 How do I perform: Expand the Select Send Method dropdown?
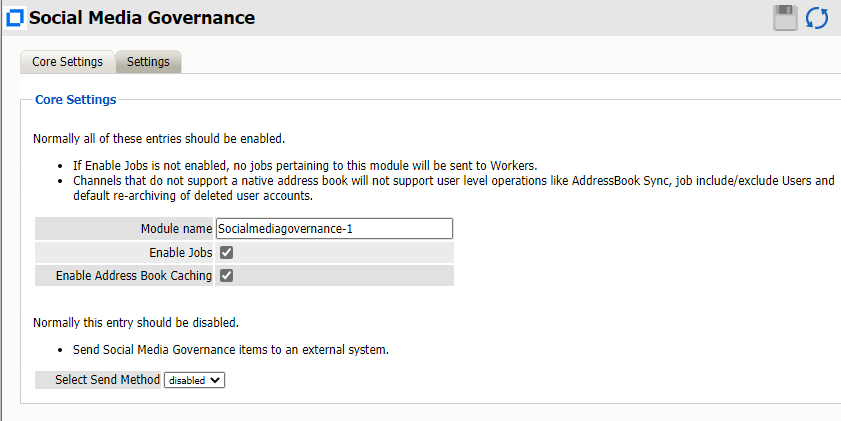[x=195, y=380]
